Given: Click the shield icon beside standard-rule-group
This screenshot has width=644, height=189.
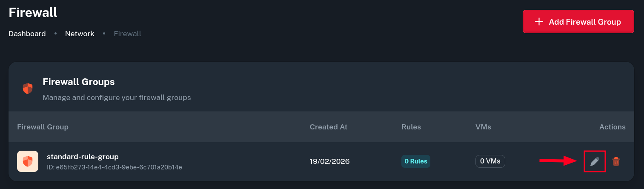Looking at the screenshot, I should point(28,161).
